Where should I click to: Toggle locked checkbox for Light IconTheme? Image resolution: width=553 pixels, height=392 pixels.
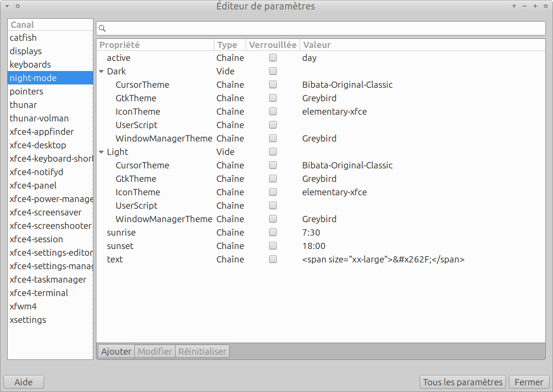click(x=272, y=192)
